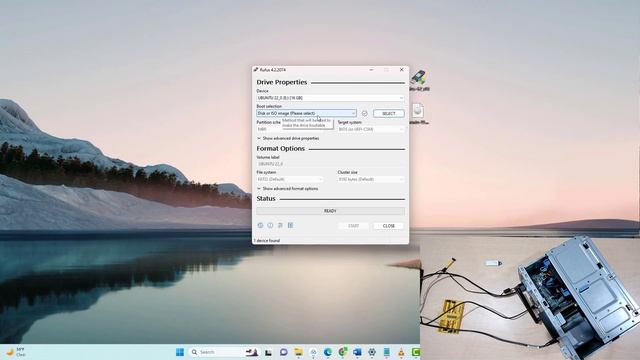Viewport: 640px width, 360px height.
Task: Minimize the Rufus window
Action: pyautogui.click(x=371, y=70)
